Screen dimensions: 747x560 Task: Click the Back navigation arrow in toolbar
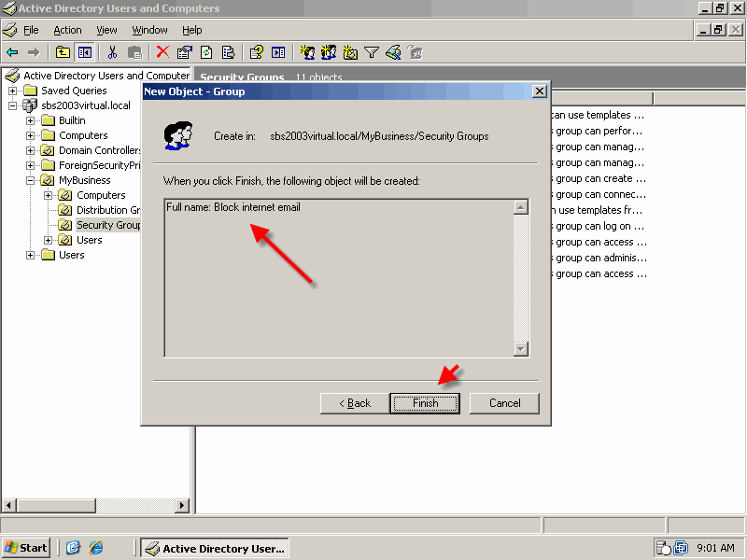click(x=12, y=52)
